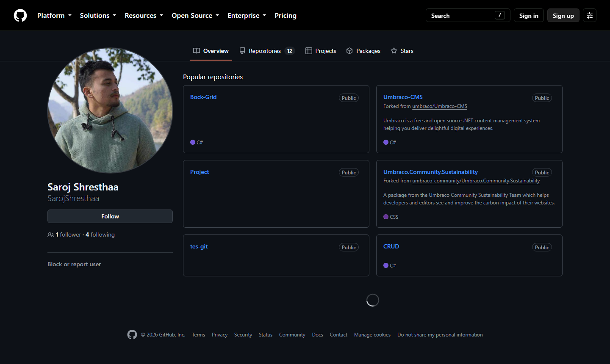Expand the Open Source menu

click(x=195, y=15)
